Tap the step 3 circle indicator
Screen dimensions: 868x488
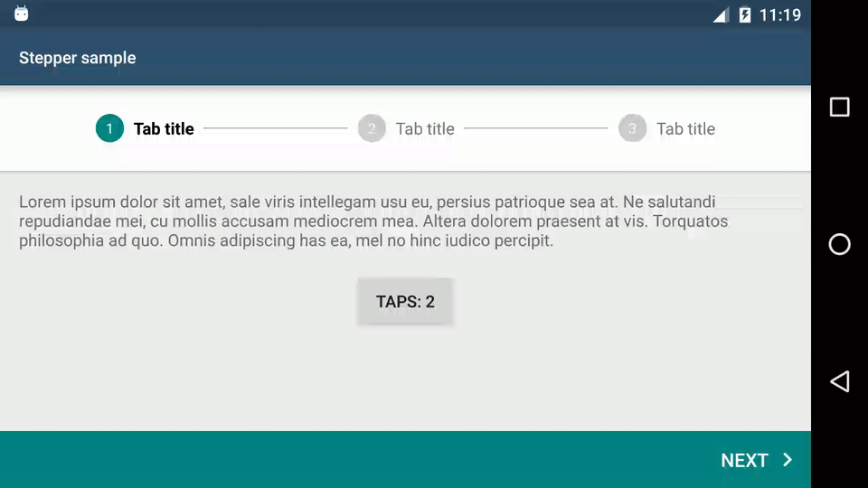tap(632, 128)
